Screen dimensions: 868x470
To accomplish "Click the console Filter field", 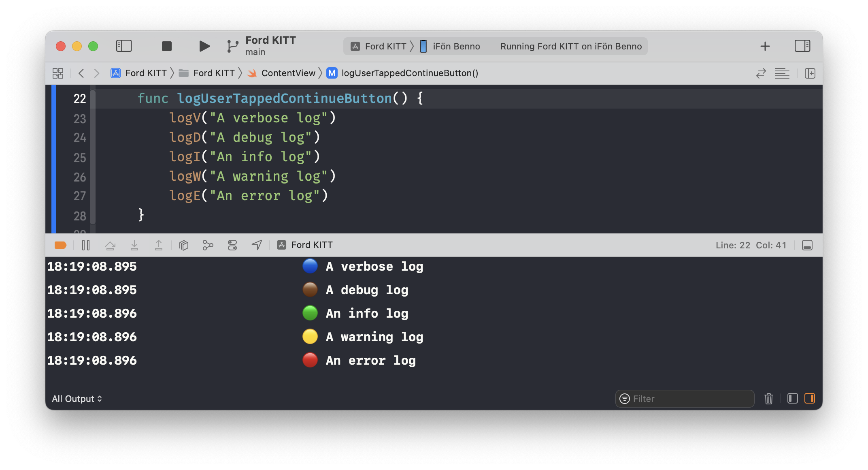I will coord(685,399).
